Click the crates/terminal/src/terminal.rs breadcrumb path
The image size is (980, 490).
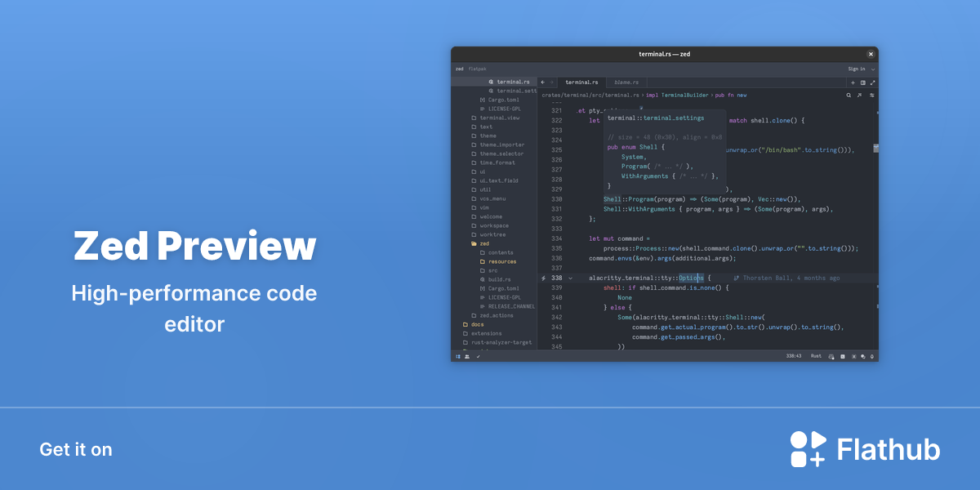590,96
